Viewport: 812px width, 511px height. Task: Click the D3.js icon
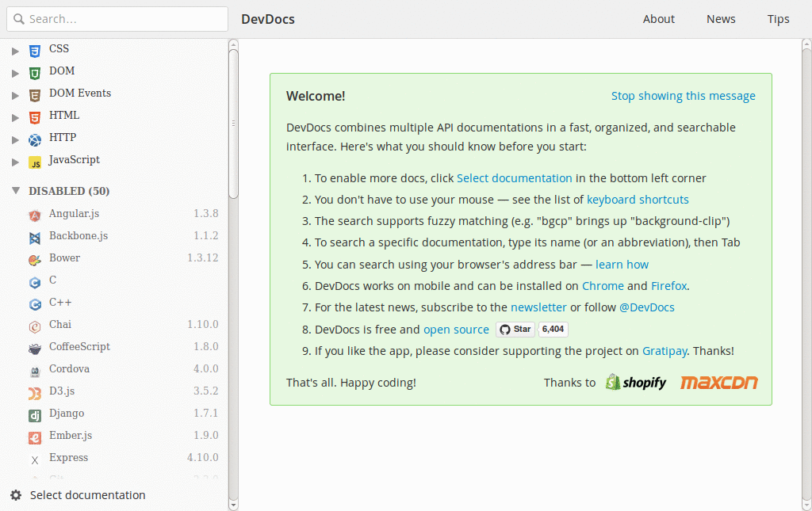pos(35,394)
